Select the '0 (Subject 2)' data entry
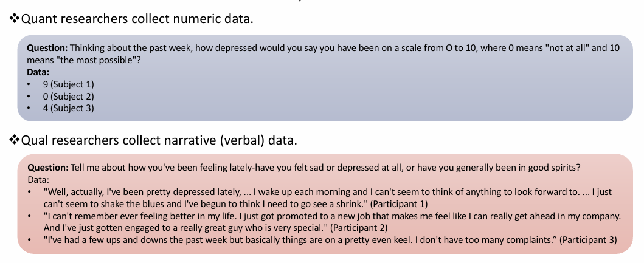Viewport: 644px width, 263px height. pos(69,97)
